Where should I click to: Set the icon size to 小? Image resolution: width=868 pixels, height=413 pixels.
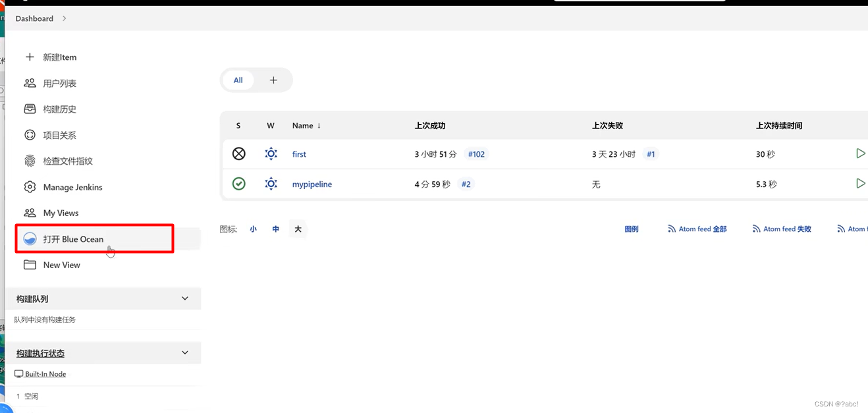point(254,229)
